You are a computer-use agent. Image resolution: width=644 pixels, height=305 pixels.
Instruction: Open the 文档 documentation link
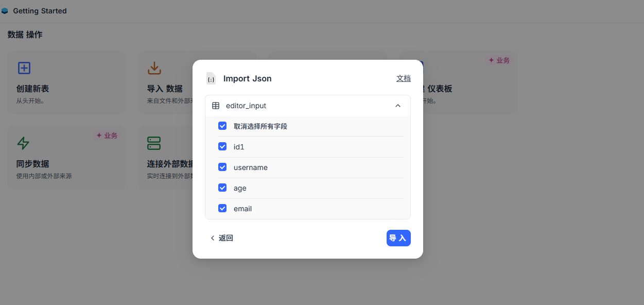(404, 78)
